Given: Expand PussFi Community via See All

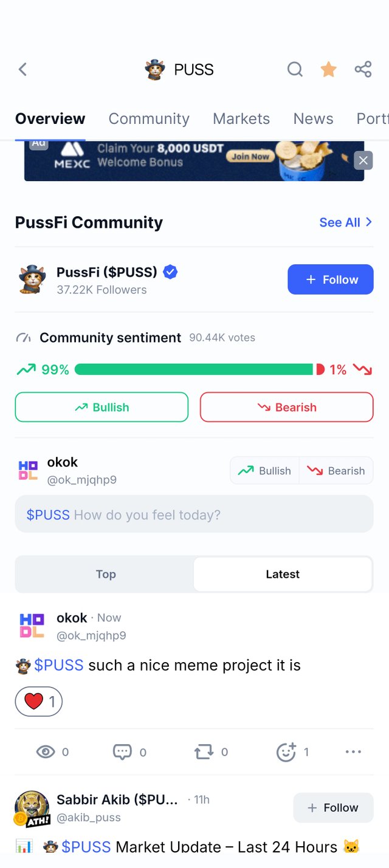Looking at the screenshot, I should (346, 222).
